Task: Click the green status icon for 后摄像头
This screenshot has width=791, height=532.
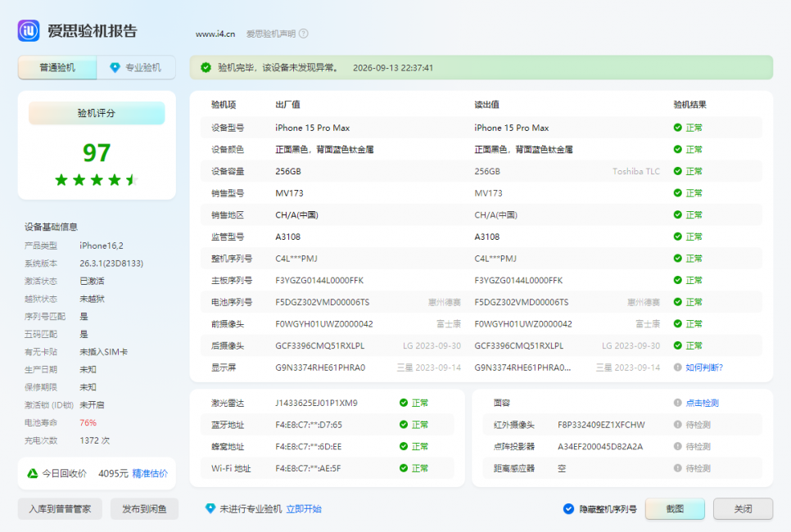Action: coord(677,345)
